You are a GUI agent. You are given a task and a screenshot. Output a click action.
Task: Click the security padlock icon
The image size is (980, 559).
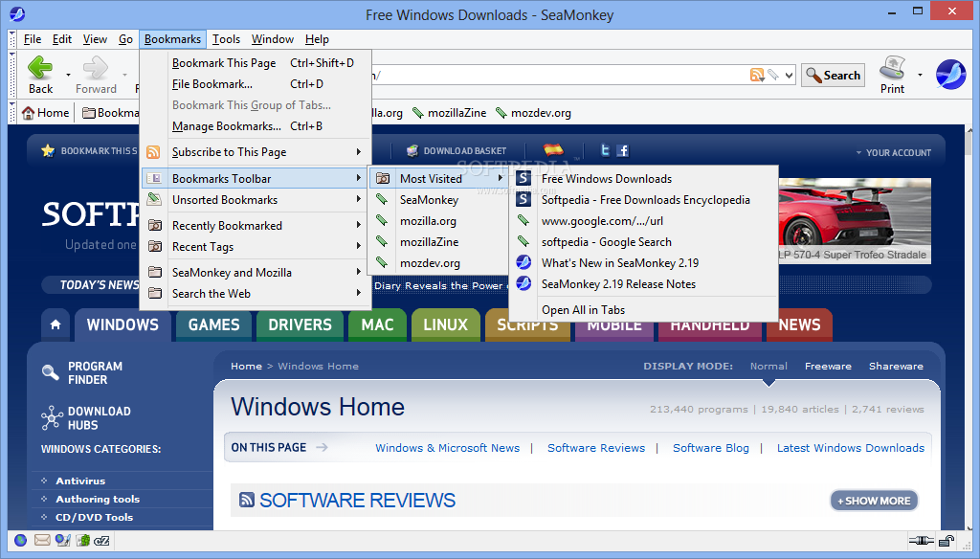click(x=947, y=541)
